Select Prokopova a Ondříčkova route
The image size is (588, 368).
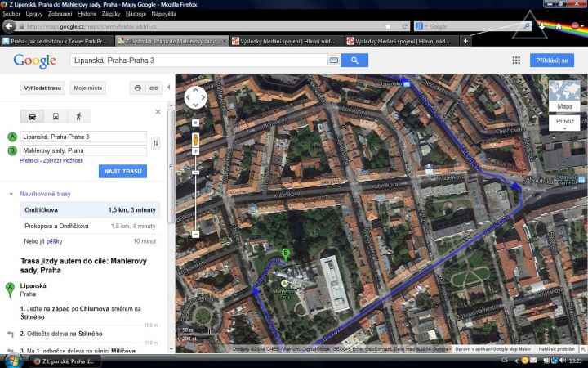(90, 226)
